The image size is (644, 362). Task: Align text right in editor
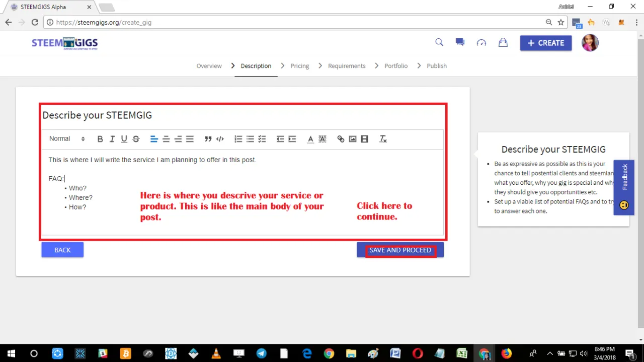pos(178,139)
